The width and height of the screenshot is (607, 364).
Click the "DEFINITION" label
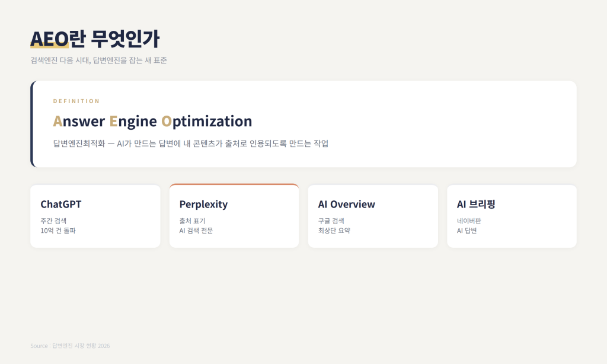click(76, 101)
